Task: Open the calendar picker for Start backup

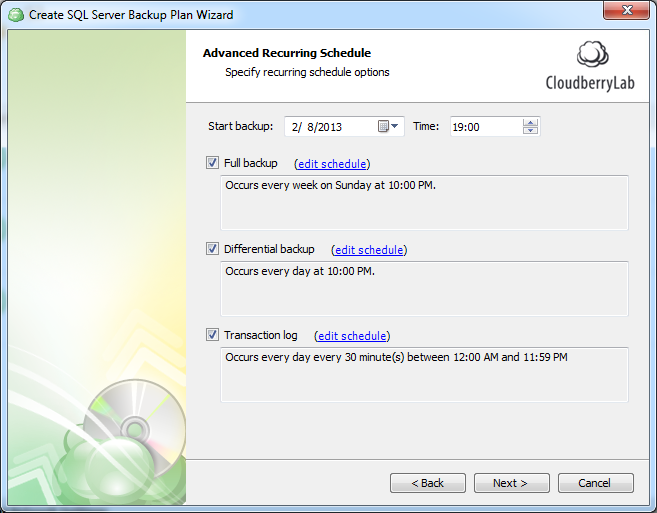Action: [388, 127]
